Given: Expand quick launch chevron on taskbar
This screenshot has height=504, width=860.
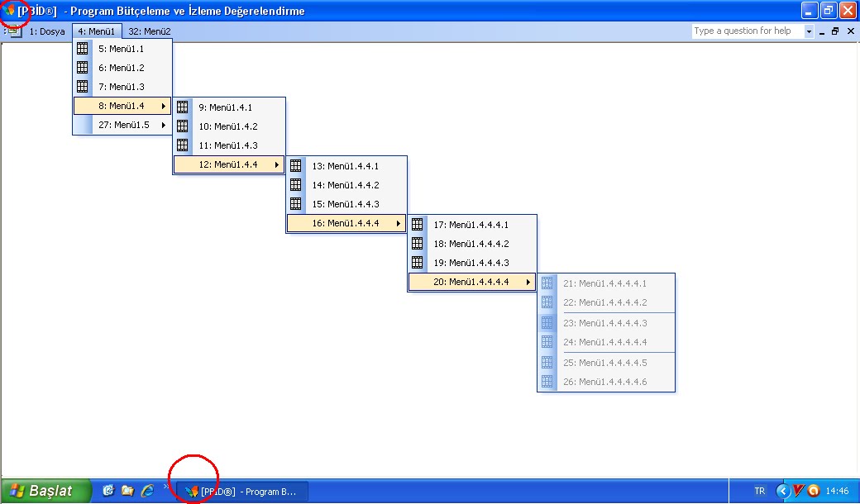Looking at the screenshot, I should point(166,486).
